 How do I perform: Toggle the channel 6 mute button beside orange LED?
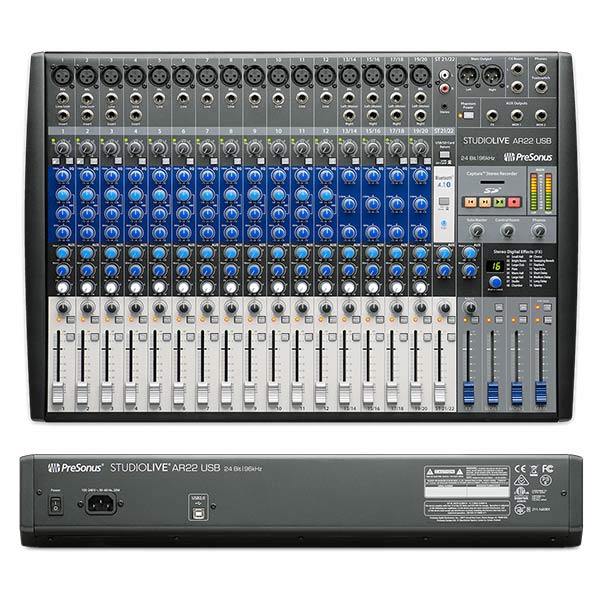191,320
